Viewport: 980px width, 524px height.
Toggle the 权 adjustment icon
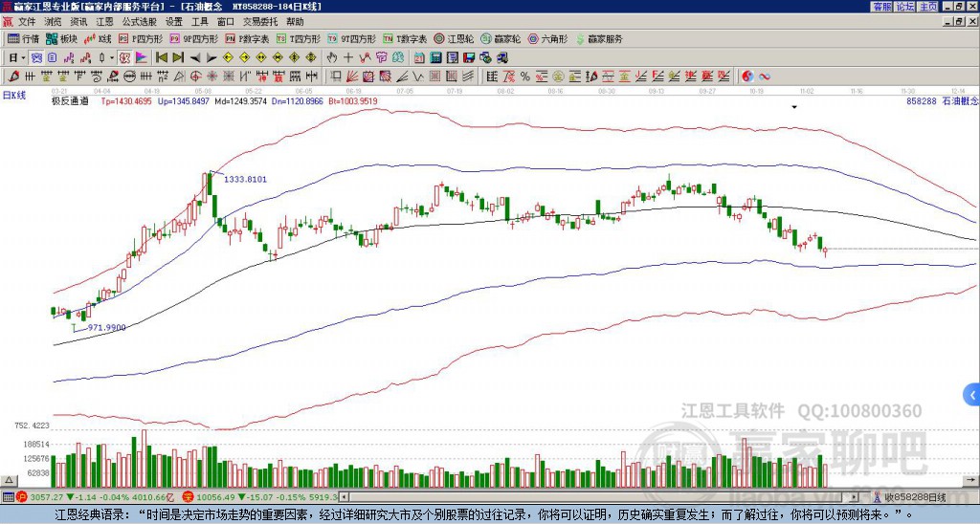click(124, 57)
